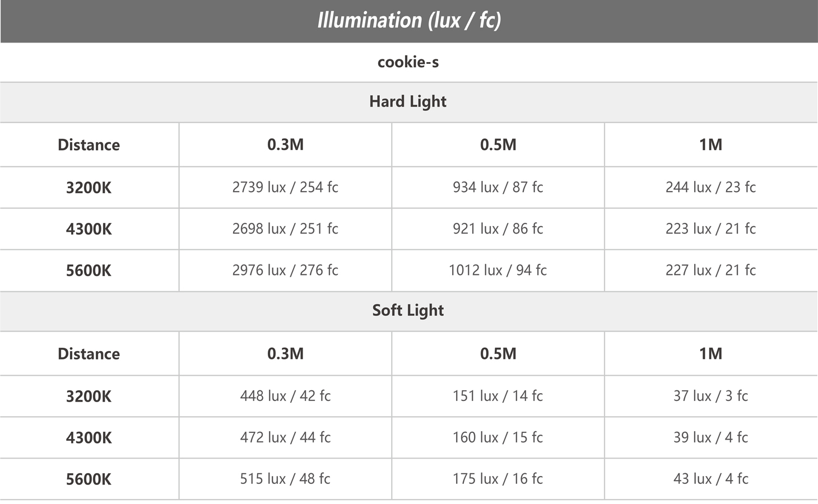Click the Hard Light section heading

point(409,102)
